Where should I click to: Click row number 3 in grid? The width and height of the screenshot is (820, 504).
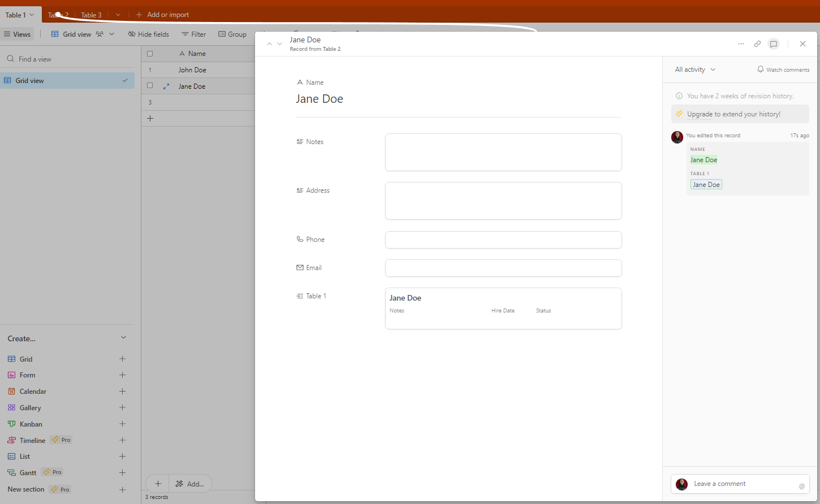150,102
